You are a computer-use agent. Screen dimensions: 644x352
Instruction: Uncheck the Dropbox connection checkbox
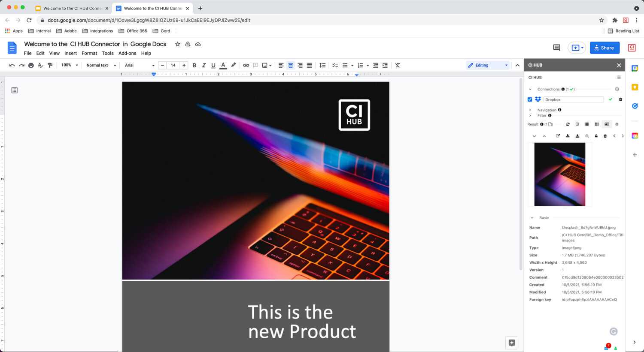click(x=530, y=99)
